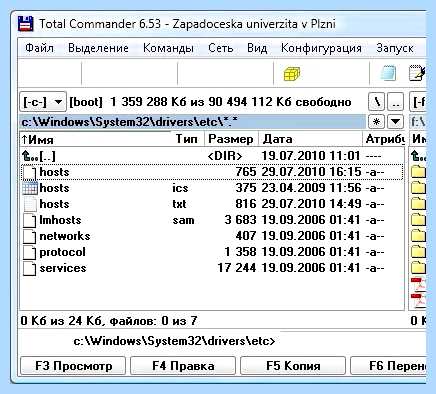This screenshot has height=394, width=436.
Task: Click the yellow cube pack icon in toolbar
Action: 292,74
